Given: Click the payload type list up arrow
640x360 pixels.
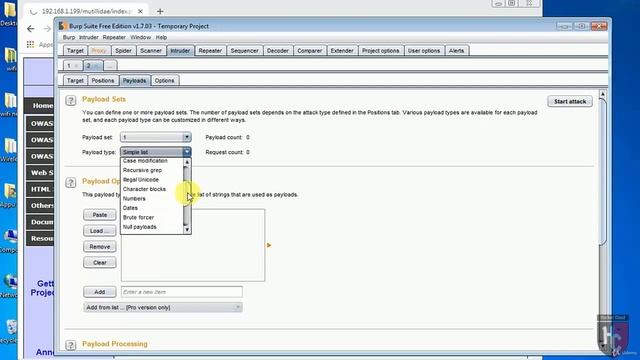Looking at the screenshot, I should (x=187, y=162).
